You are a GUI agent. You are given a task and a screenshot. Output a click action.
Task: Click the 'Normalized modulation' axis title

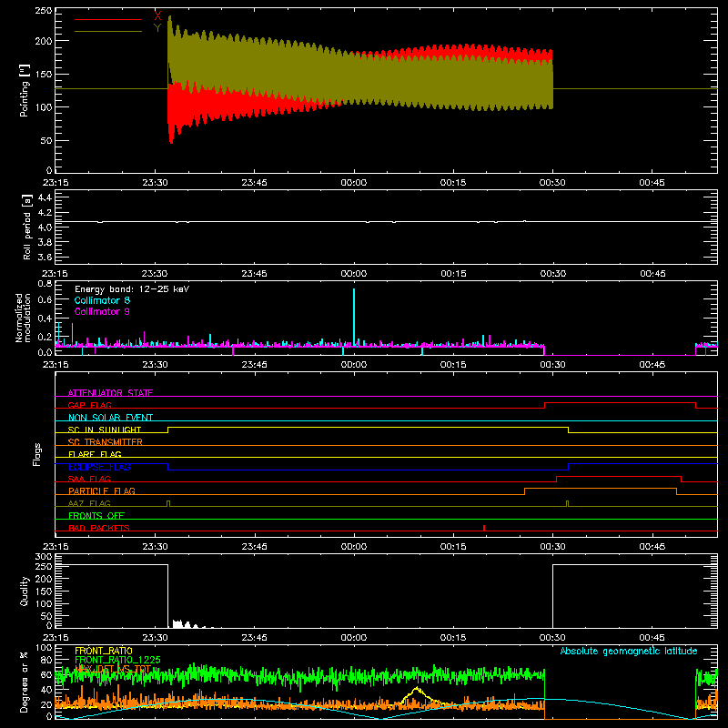pyautogui.click(x=23, y=318)
